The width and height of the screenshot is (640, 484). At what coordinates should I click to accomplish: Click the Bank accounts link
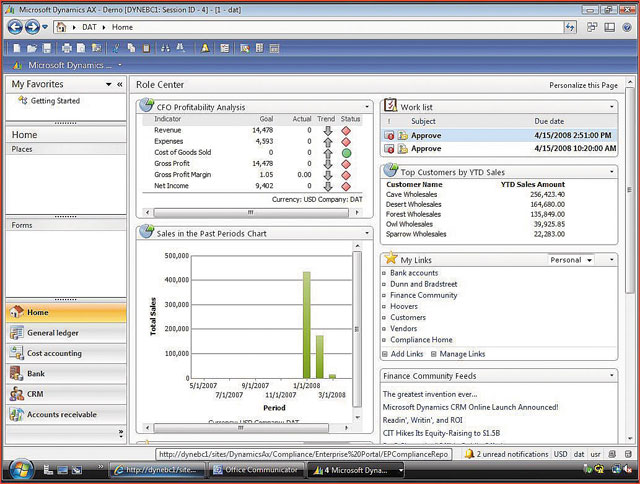[x=414, y=273]
